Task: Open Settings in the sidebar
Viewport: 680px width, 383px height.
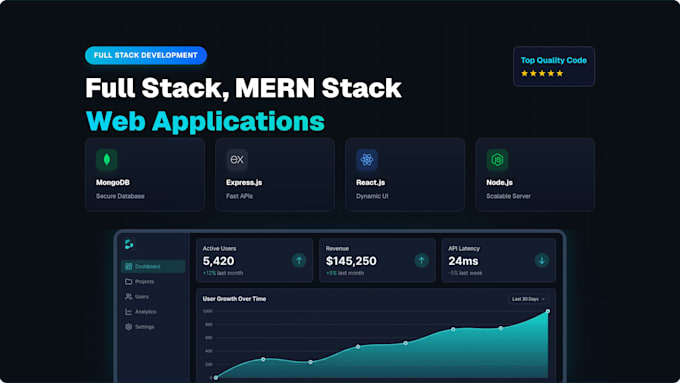Action: coord(153,327)
